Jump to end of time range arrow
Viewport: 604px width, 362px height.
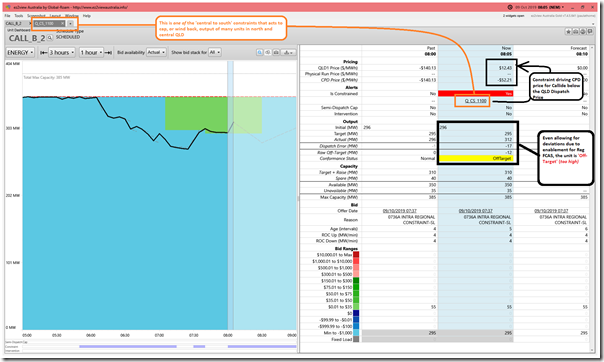(108, 52)
